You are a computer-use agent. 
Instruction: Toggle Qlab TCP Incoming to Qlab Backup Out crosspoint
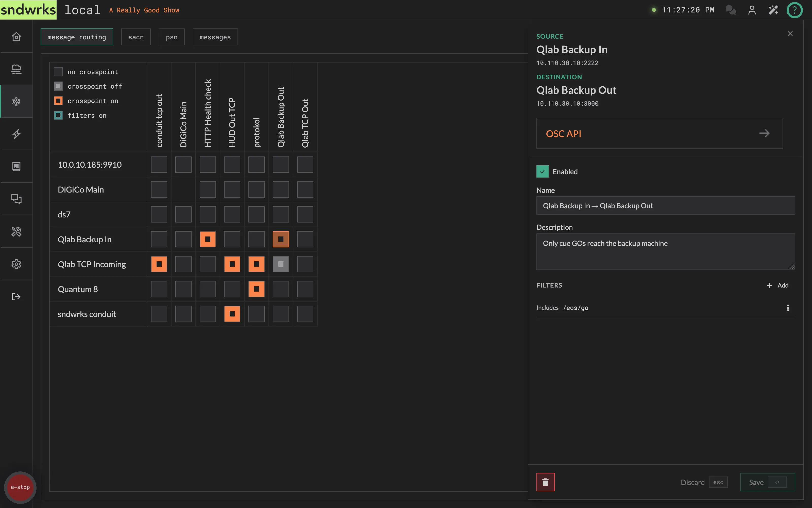(x=281, y=264)
